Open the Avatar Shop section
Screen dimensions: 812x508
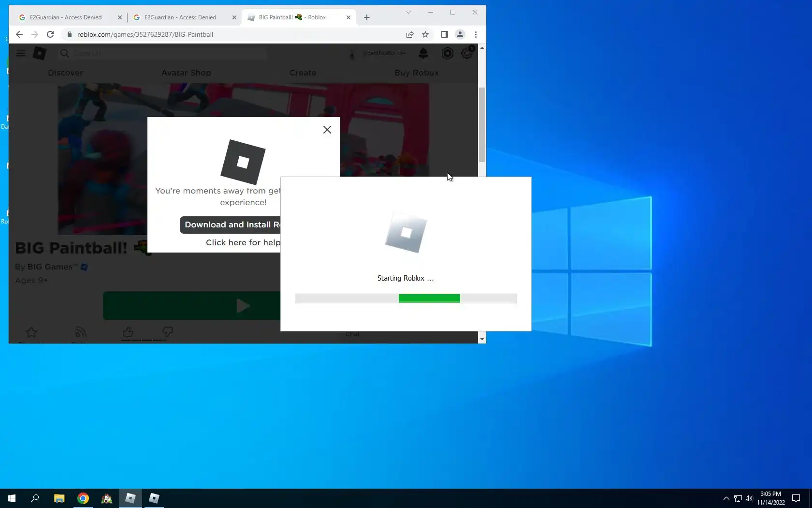[186, 73]
